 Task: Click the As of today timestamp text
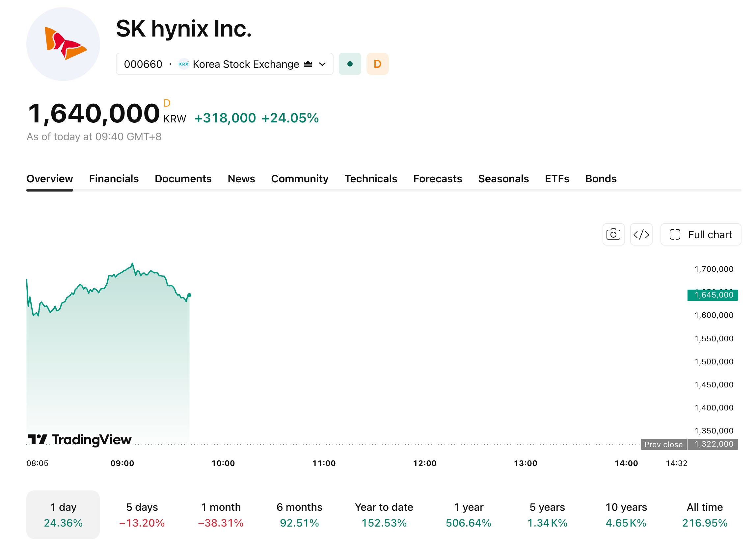click(x=94, y=137)
